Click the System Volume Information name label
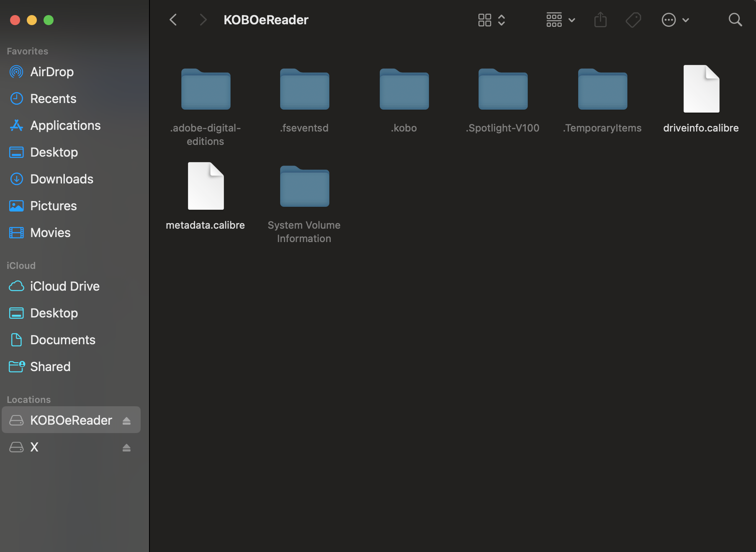 304,232
